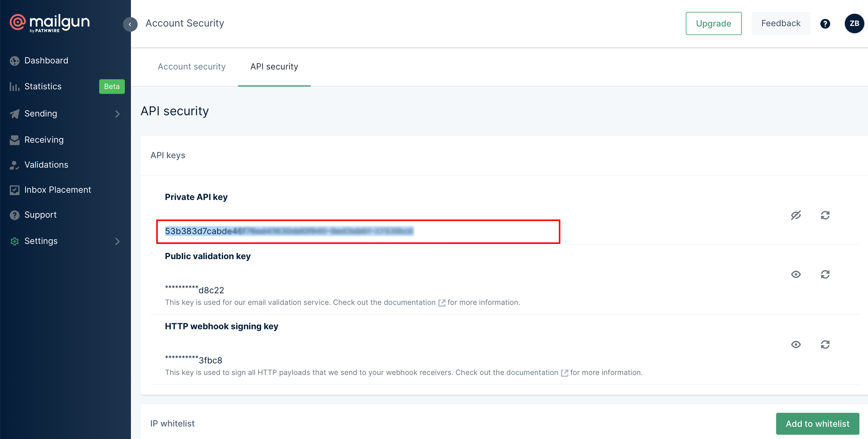Click the Account Security page title

pos(185,23)
